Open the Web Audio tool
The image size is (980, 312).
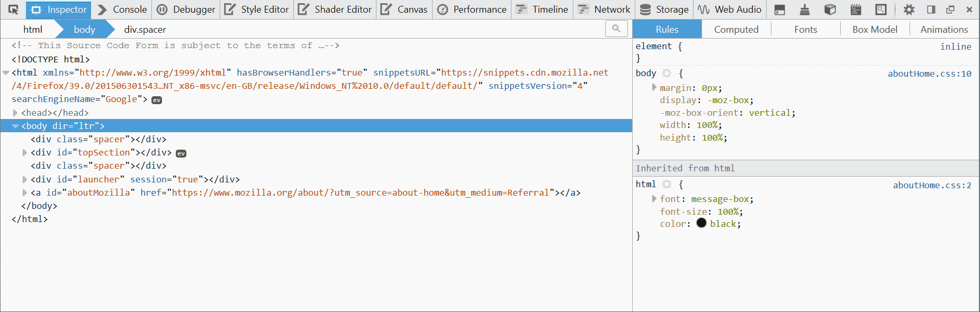tap(730, 10)
